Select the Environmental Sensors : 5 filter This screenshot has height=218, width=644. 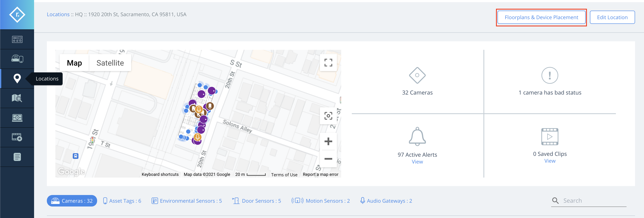tap(187, 201)
